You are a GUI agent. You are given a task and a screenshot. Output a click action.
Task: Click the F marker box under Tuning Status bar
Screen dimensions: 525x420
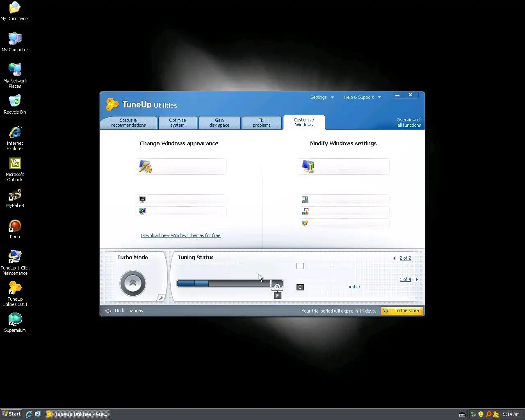click(278, 296)
